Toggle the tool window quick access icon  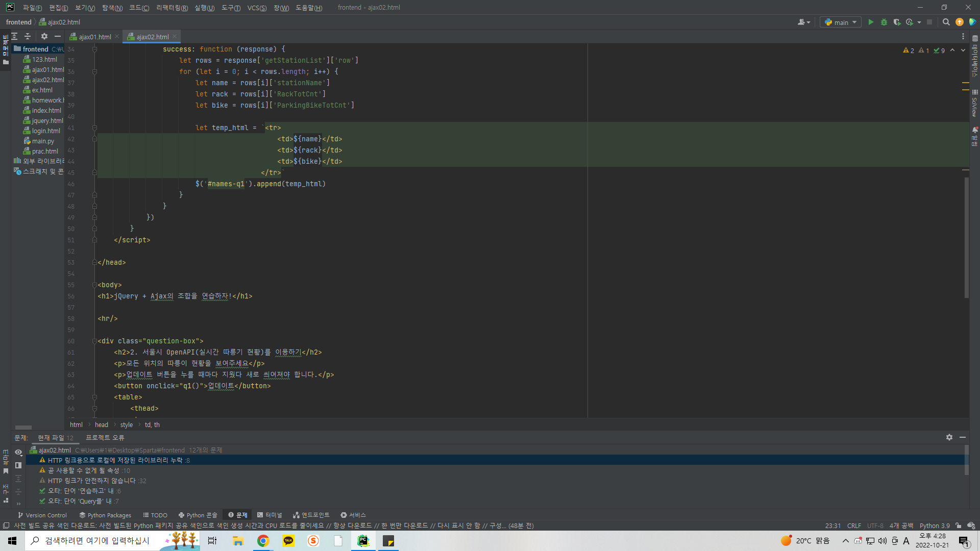6,526
